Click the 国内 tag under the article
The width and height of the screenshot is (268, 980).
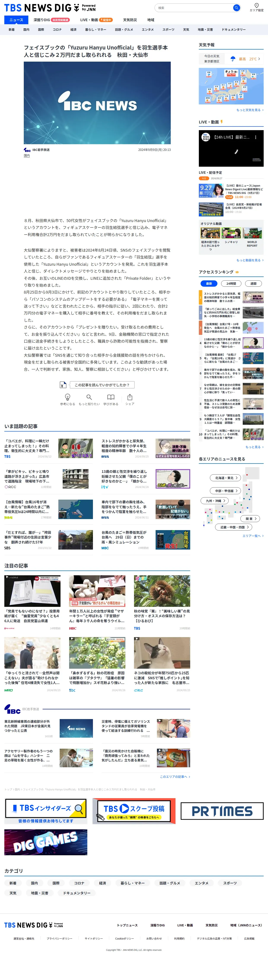pos(27,156)
